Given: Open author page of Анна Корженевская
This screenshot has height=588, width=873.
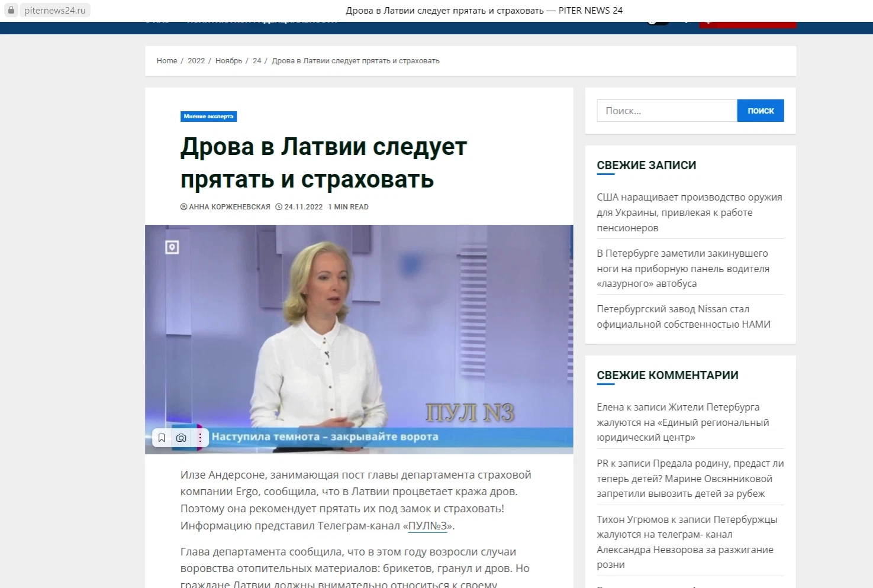Looking at the screenshot, I should click(229, 207).
